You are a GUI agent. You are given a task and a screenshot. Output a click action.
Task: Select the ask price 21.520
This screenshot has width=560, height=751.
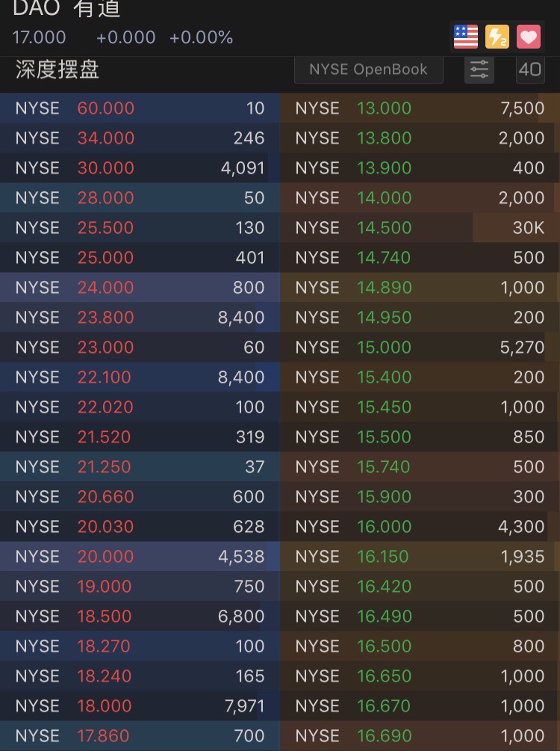coord(105,437)
